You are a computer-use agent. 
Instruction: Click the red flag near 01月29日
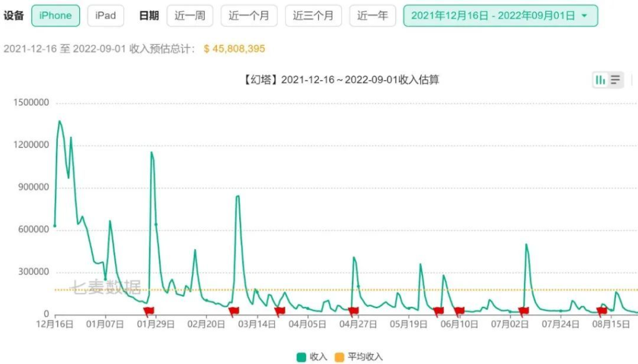[148, 311]
